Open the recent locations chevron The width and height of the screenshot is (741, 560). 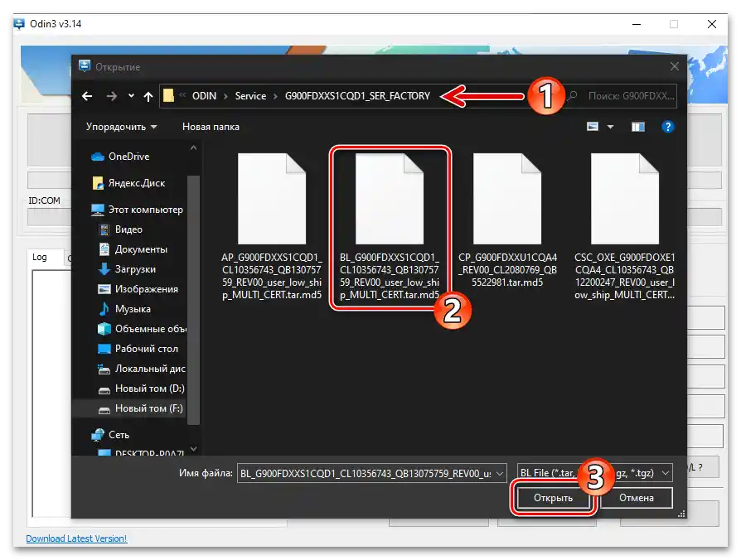131,96
